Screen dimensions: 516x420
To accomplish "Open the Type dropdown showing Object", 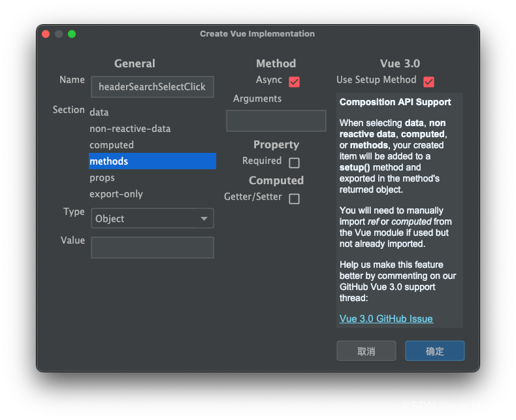I will pos(152,218).
